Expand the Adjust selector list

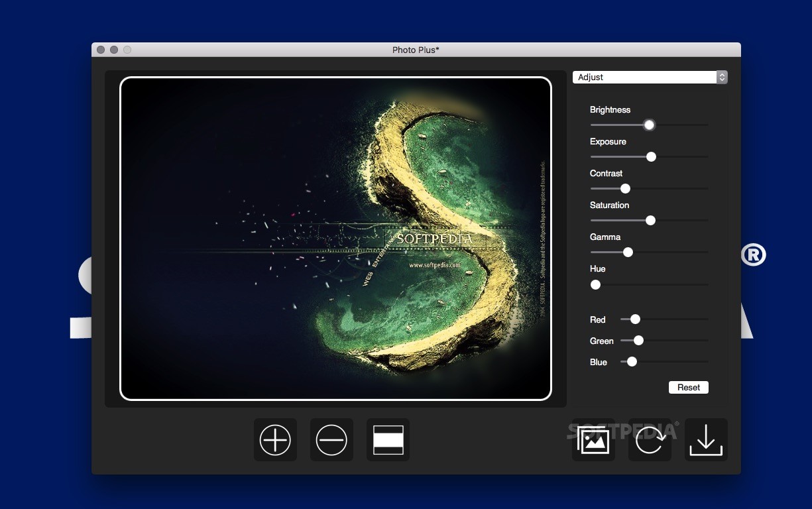(646, 77)
